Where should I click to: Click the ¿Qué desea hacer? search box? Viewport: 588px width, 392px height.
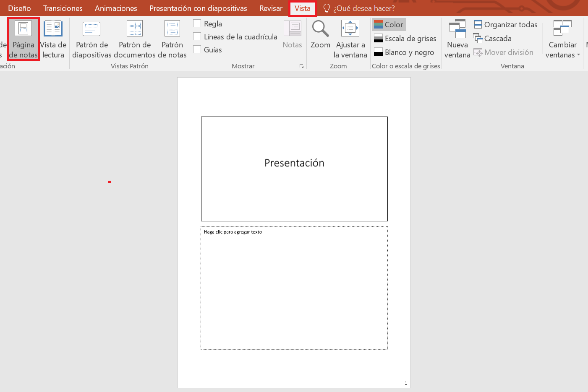363,8
